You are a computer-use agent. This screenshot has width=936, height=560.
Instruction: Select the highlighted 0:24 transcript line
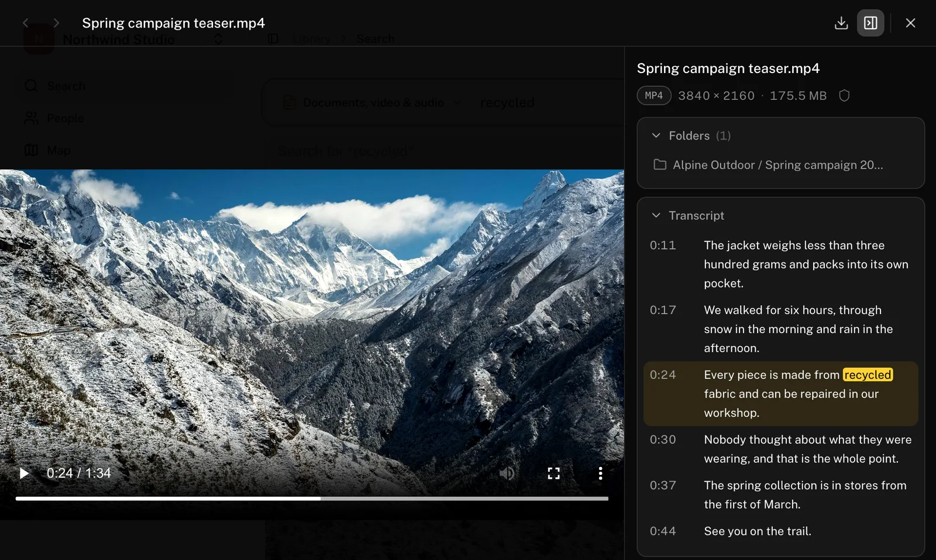tap(780, 393)
